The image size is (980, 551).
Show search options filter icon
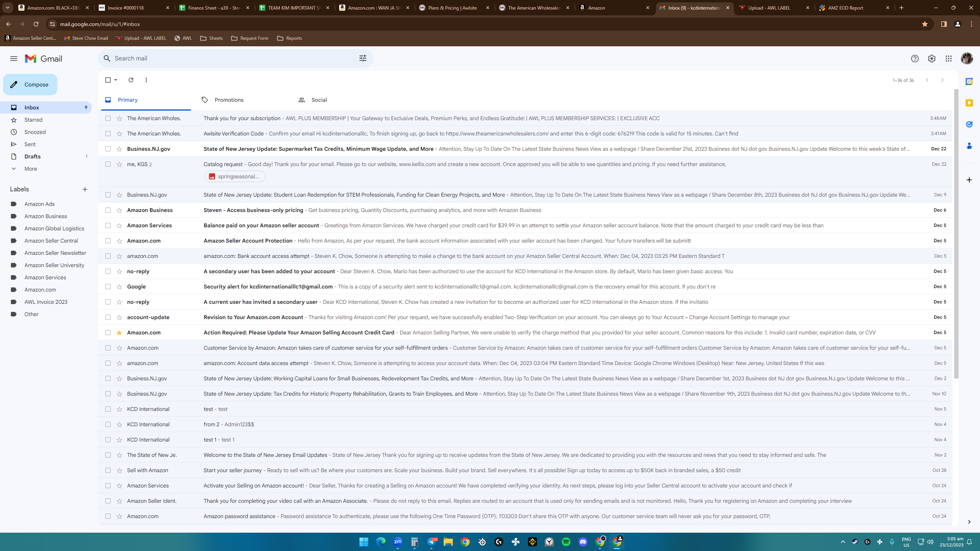pos(363,58)
